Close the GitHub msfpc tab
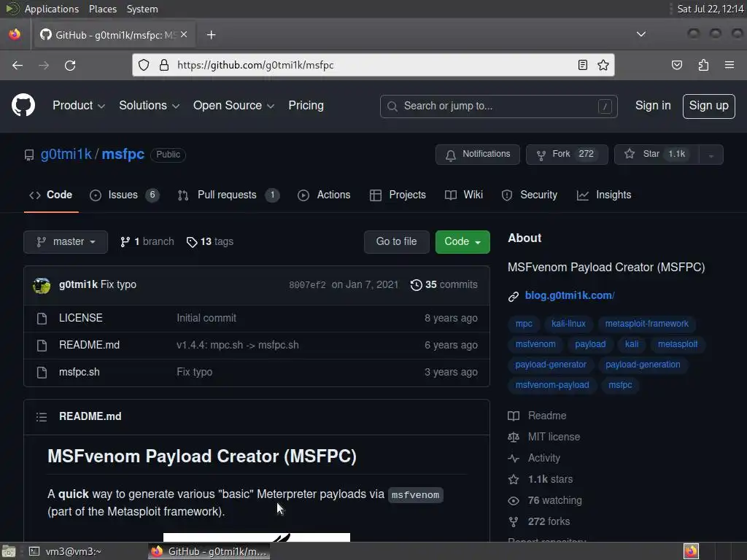747x560 pixels. (x=184, y=34)
